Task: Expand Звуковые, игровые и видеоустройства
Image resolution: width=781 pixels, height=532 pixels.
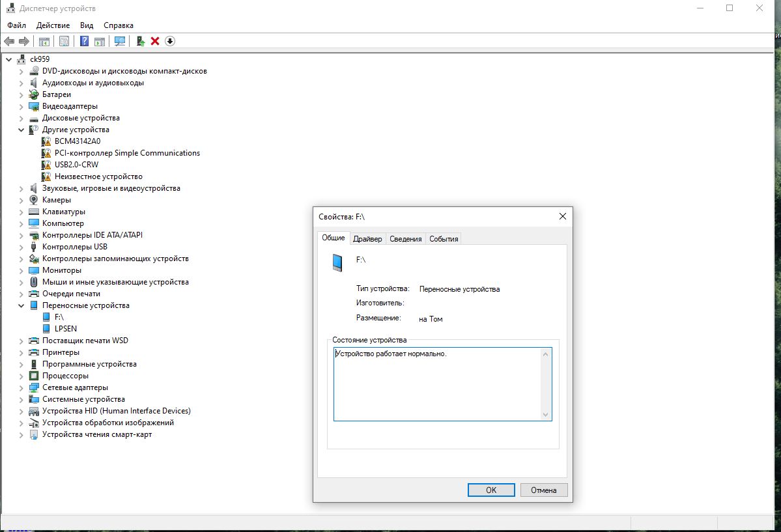Action: tap(21, 189)
